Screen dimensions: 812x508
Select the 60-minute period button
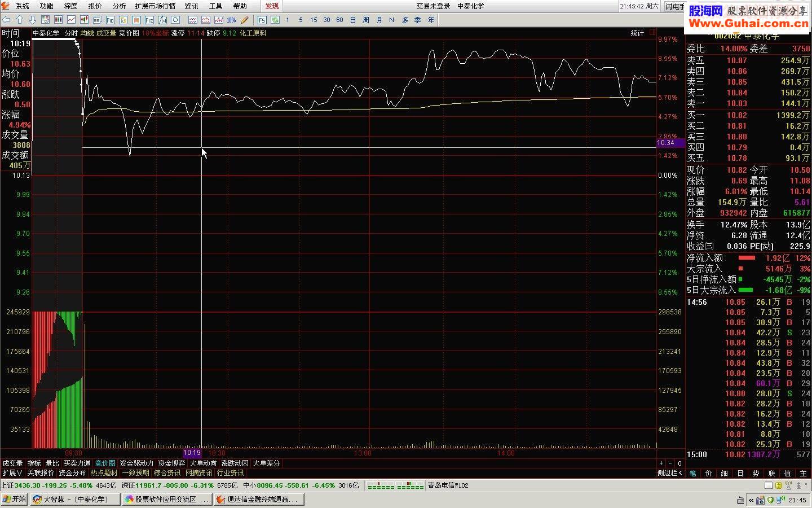pyautogui.click(x=339, y=20)
